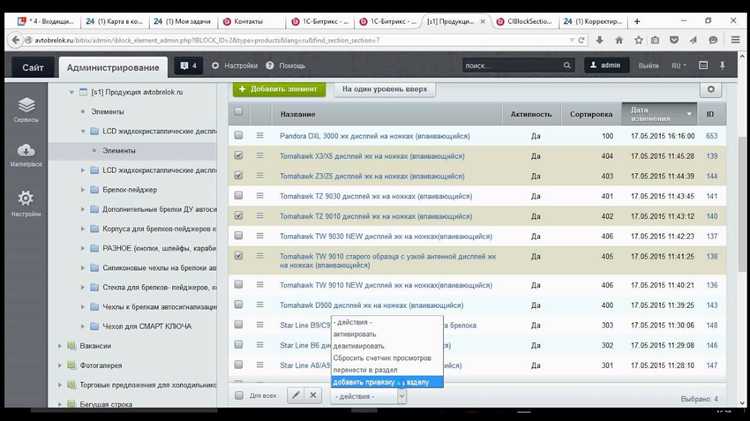Switch to the Администрирование tab
The width and height of the screenshot is (750, 421).
(113, 67)
